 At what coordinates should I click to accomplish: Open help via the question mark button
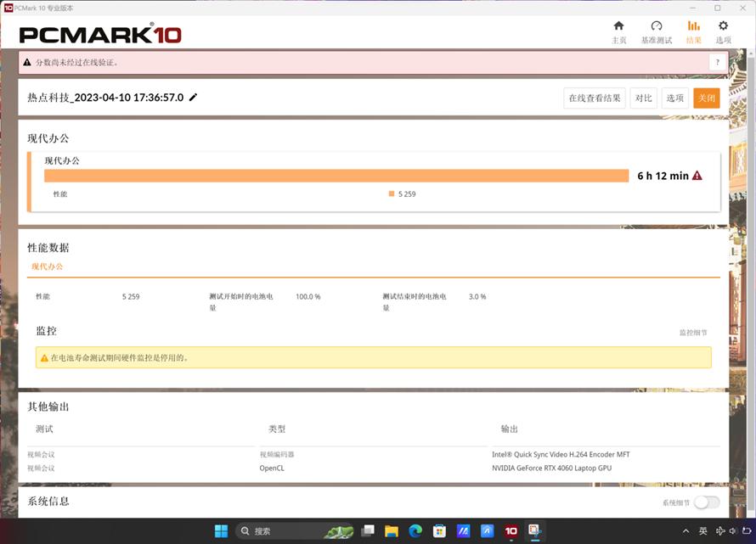(717, 61)
